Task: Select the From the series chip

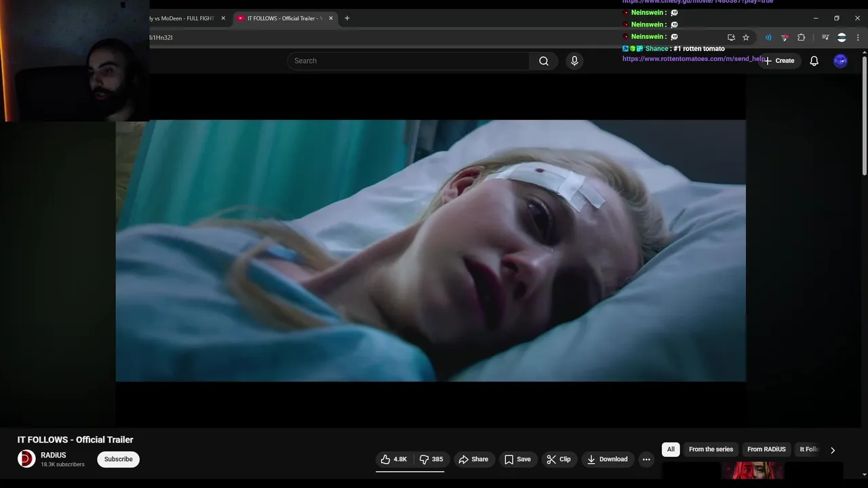Action: [x=711, y=449]
